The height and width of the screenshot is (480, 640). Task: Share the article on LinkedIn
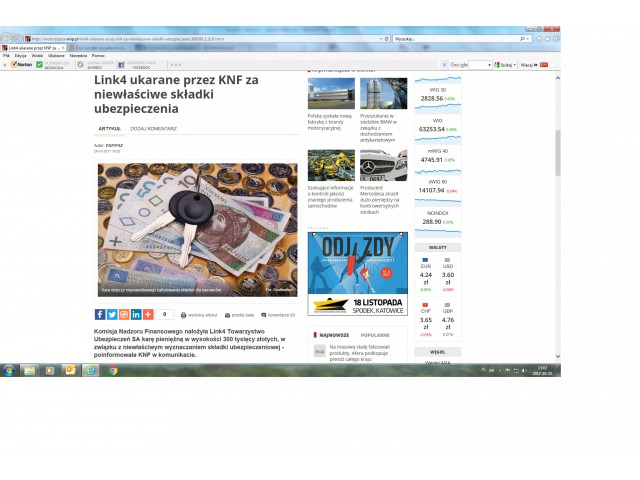[x=136, y=314]
